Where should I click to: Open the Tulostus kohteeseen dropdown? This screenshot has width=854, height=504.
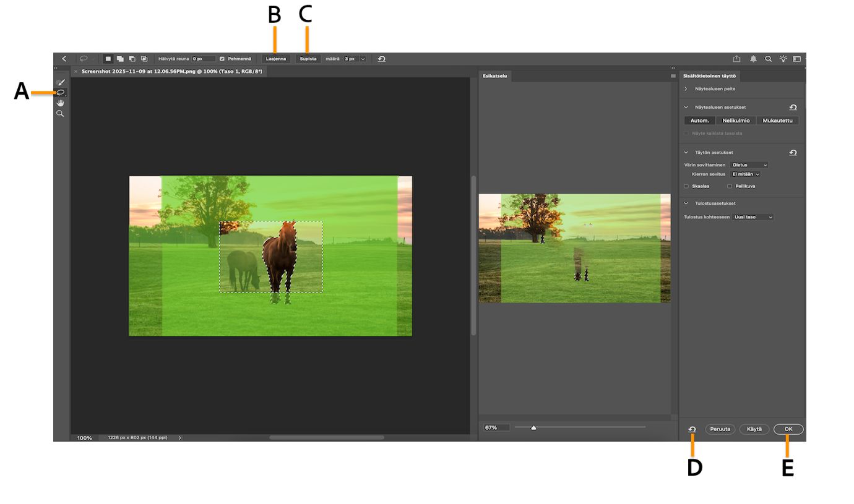click(x=753, y=217)
